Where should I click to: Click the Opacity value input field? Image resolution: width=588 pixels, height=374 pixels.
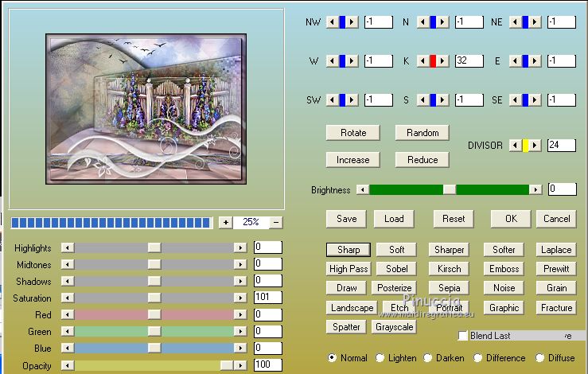(x=267, y=365)
